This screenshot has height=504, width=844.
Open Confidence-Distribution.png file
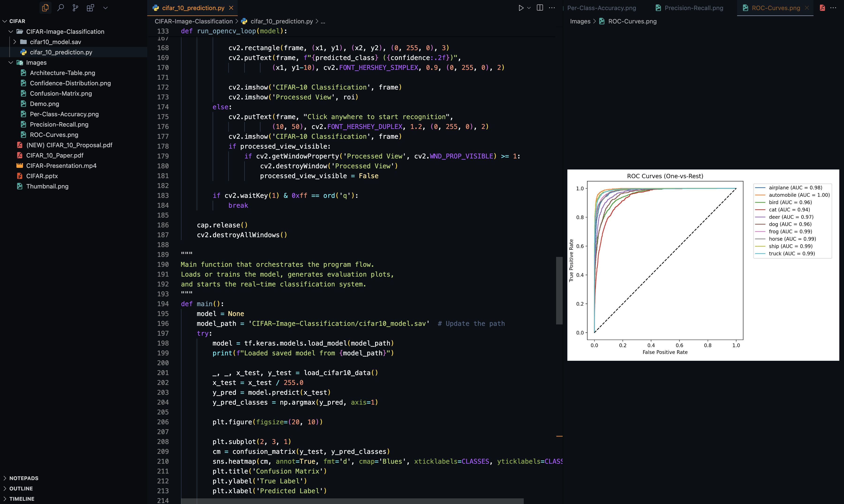70,83
